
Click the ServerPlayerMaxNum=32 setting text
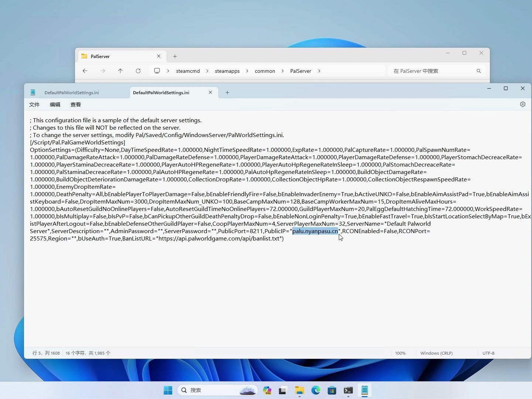pos(311,224)
